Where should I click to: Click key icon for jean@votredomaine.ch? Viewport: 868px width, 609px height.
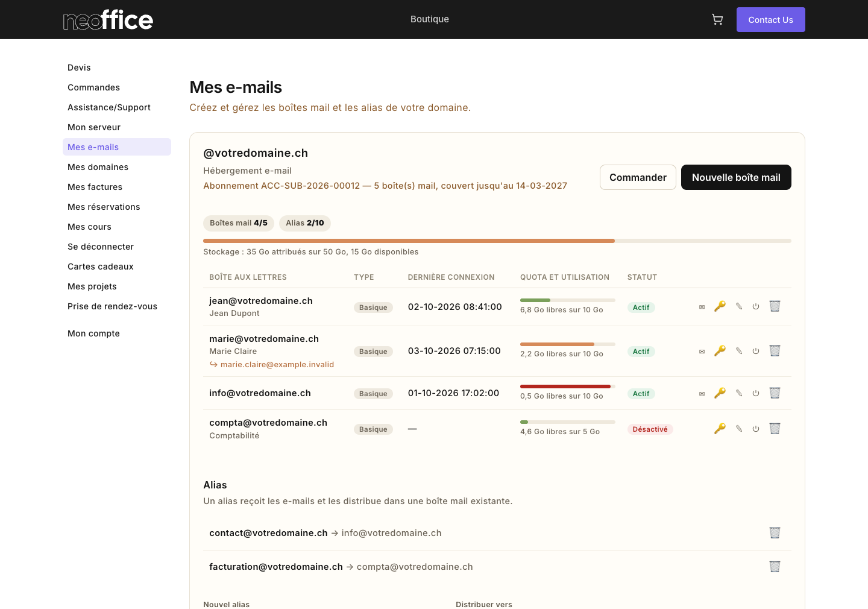(720, 306)
